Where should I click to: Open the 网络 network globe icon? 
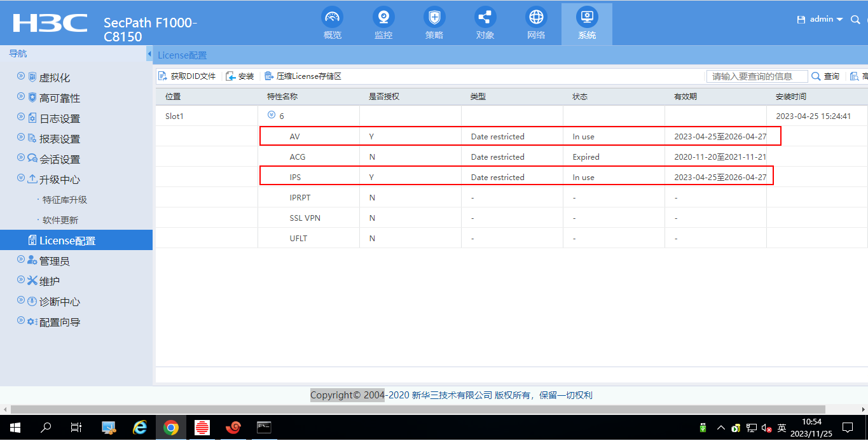point(536,17)
